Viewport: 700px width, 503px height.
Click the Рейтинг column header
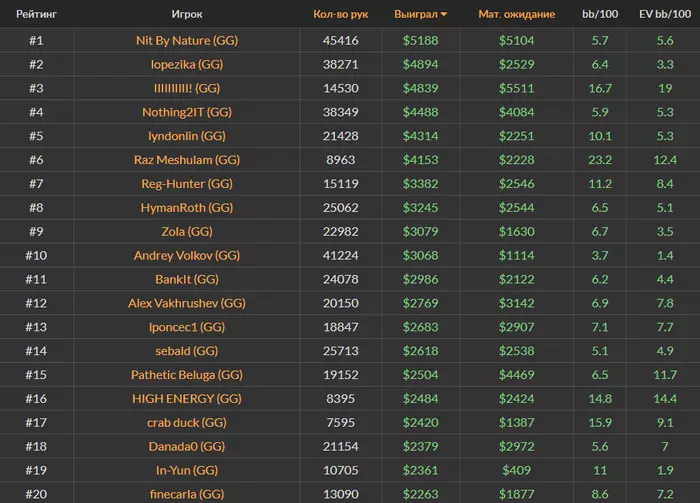pyautogui.click(x=35, y=15)
